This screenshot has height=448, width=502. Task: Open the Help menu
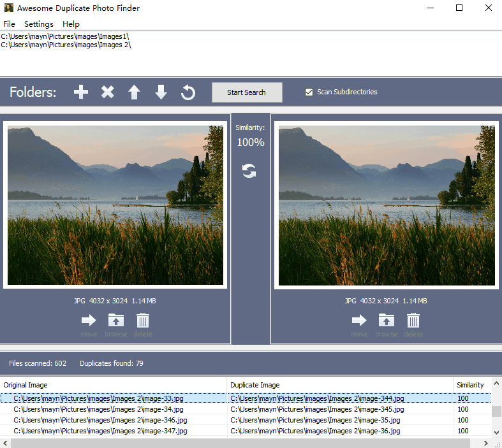[71, 24]
